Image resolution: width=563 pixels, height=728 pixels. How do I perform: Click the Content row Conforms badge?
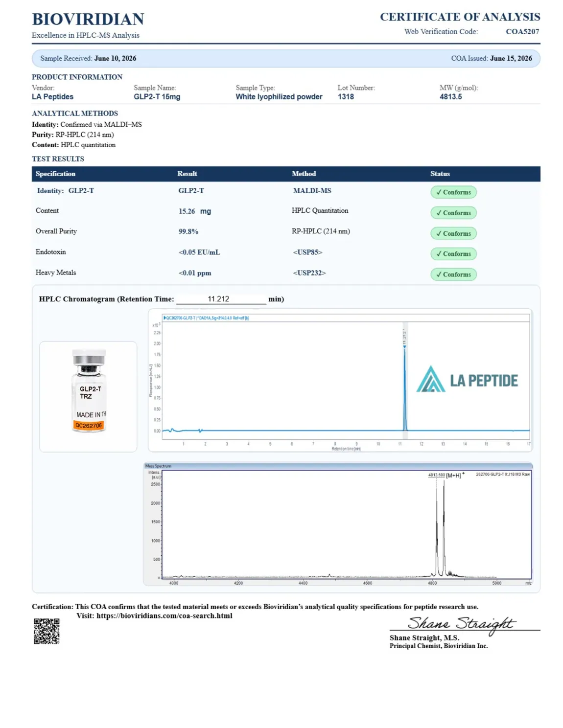[x=453, y=213]
